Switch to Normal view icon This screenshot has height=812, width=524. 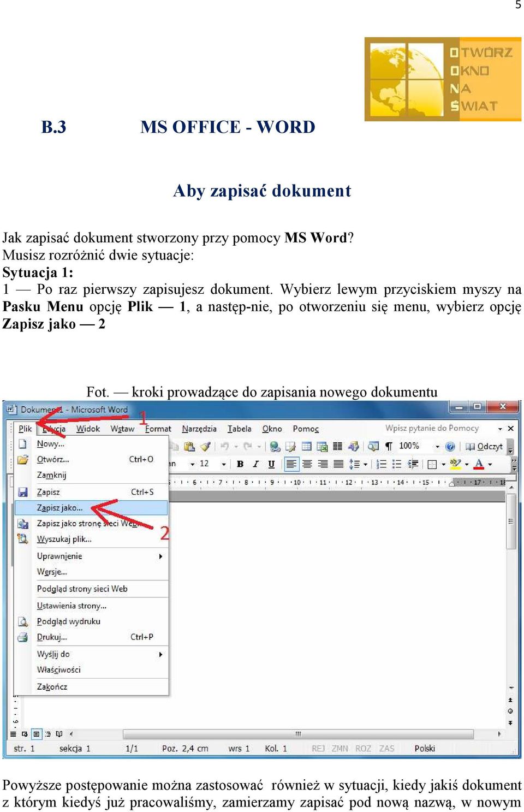coord(14,734)
